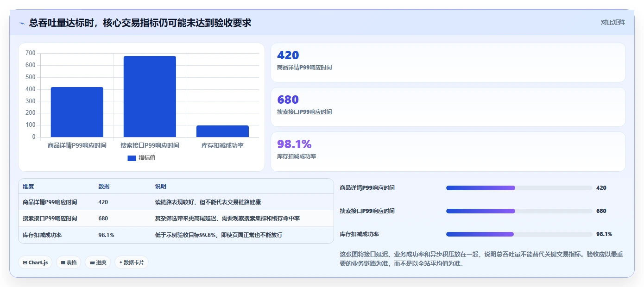The width and height of the screenshot is (644, 287).
Task: Click the lightning icon beside the title
Action: pos(22,23)
